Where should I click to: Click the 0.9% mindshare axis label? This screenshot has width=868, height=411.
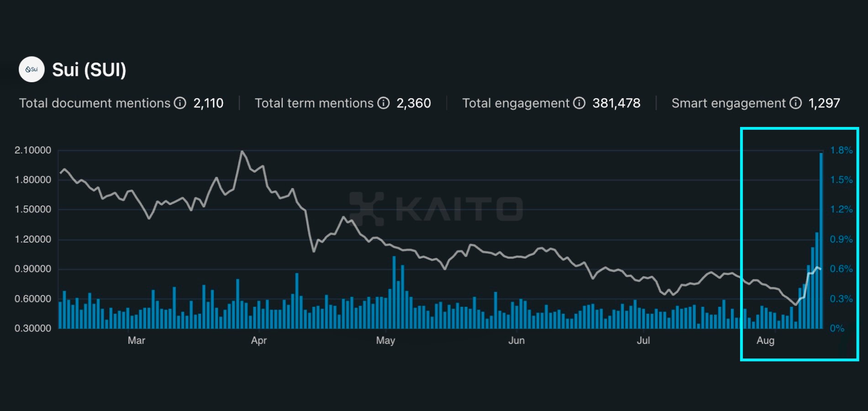click(x=842, y=239)
